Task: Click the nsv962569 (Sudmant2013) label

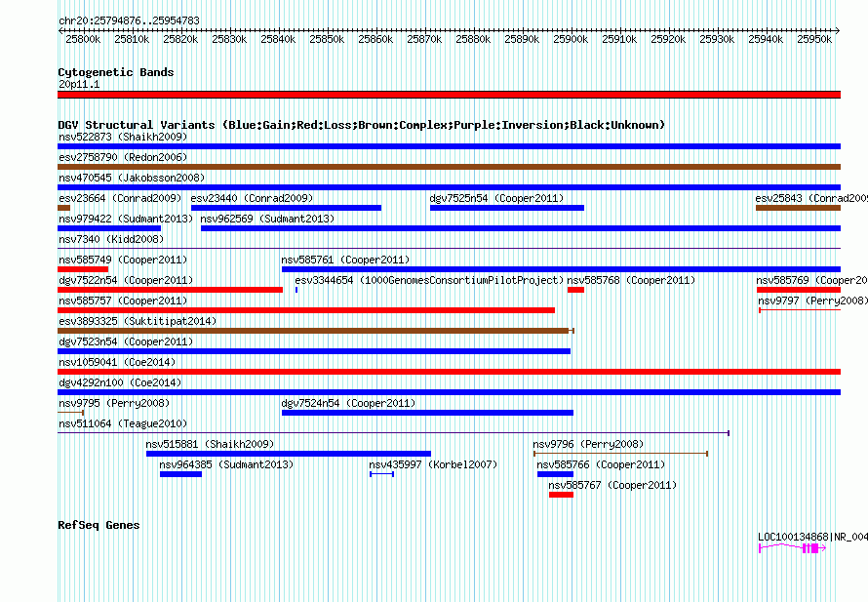Action: tap(267, 219)
